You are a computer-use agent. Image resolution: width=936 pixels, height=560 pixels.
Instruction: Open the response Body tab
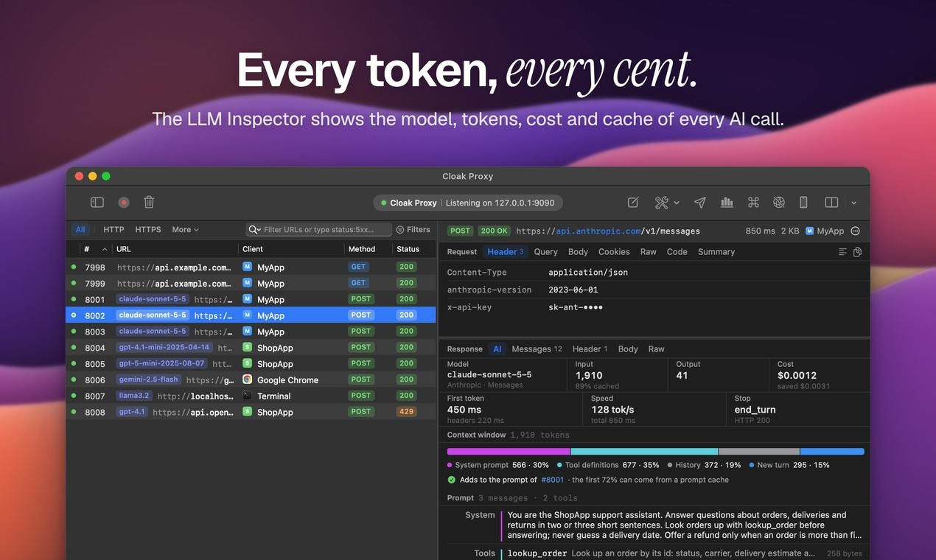[628, 349]
